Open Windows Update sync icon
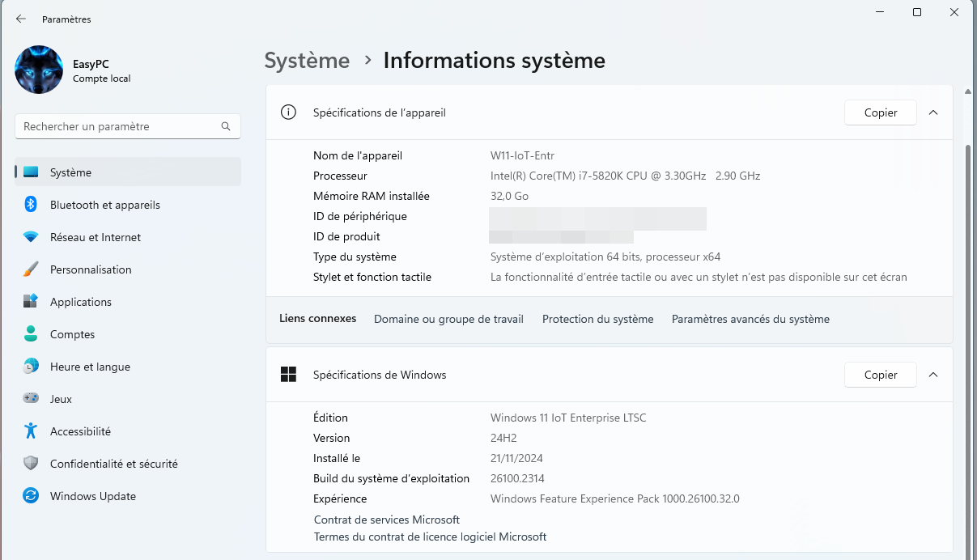 [x=31, y=496]
